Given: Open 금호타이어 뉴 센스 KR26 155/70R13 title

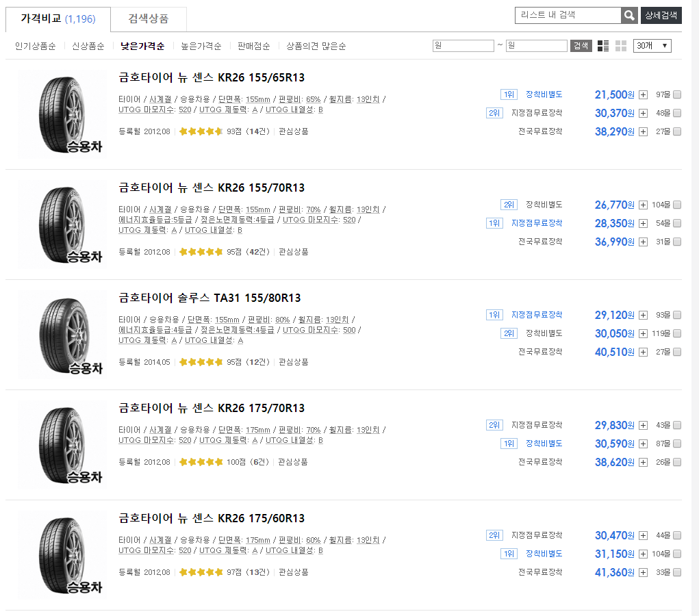Looking at the screenshot, I should (212, 188).
